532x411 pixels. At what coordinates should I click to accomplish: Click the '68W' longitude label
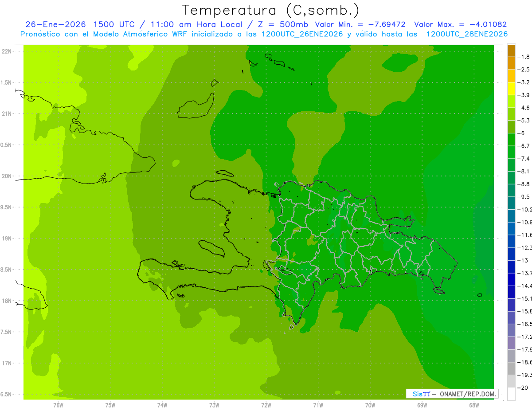[x=473, y=405]
